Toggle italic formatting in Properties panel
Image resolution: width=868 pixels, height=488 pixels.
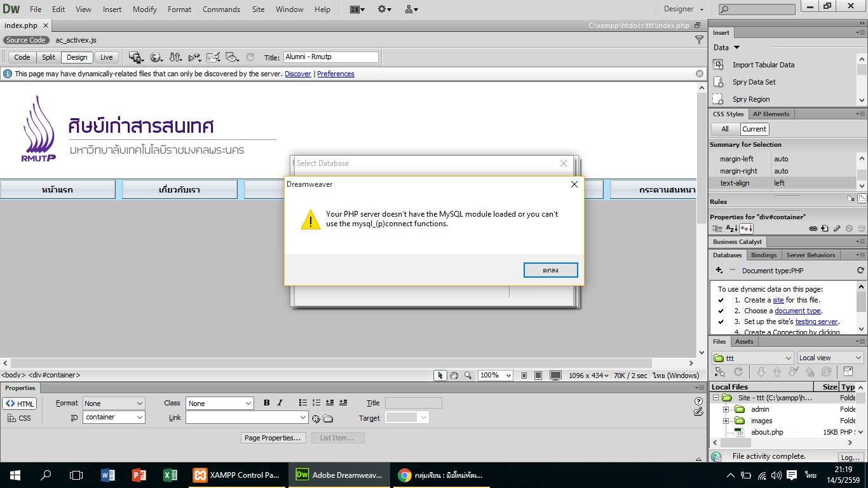click(x=280, y=402)
